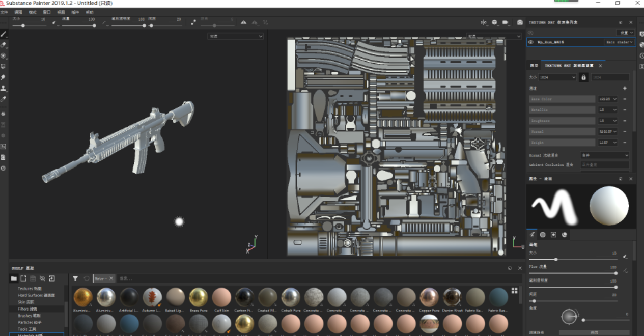
Task: Click the lock icon next to texture size 1024
Action: pyautogui.click(x=583, y=77)
